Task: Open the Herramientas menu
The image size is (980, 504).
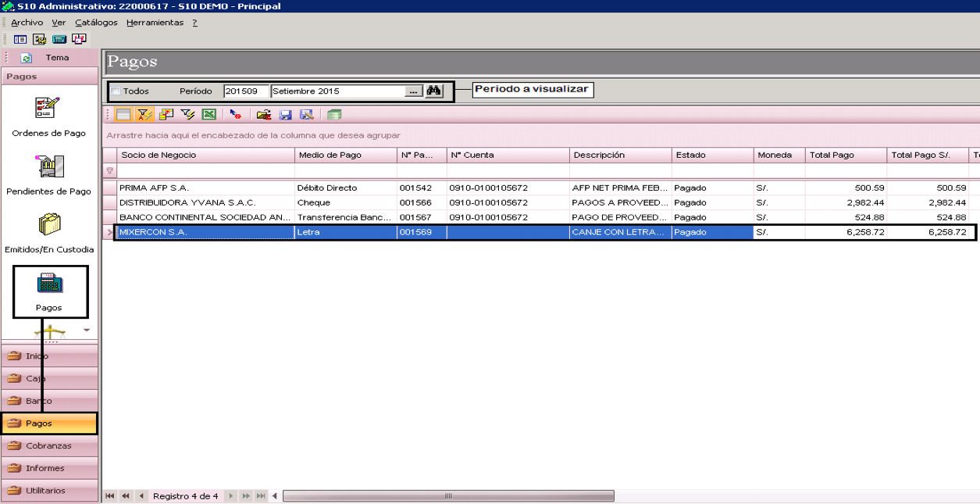Action: 155,23
